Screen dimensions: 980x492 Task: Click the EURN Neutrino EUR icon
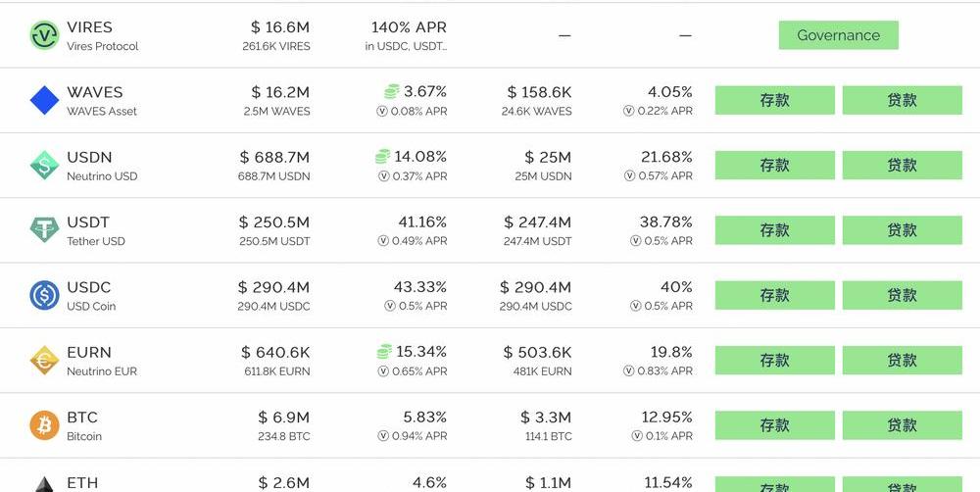[44, 361]
